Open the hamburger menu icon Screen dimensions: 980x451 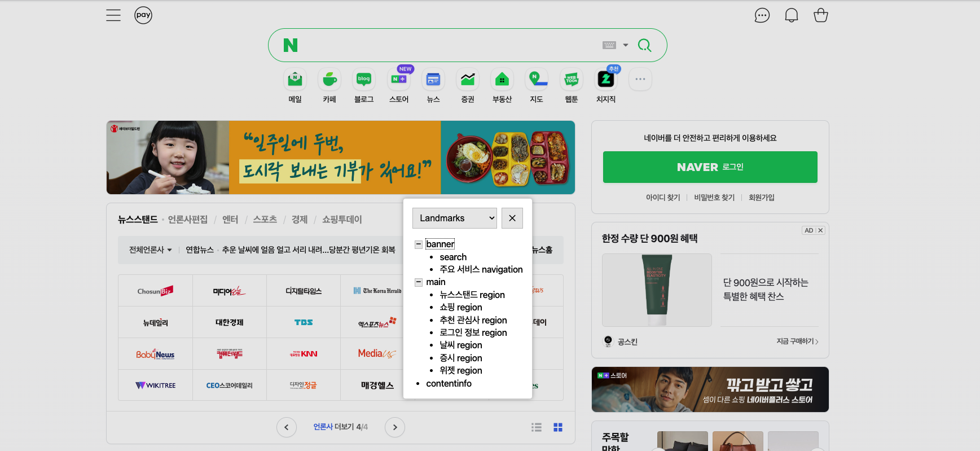tap(113, 15)
